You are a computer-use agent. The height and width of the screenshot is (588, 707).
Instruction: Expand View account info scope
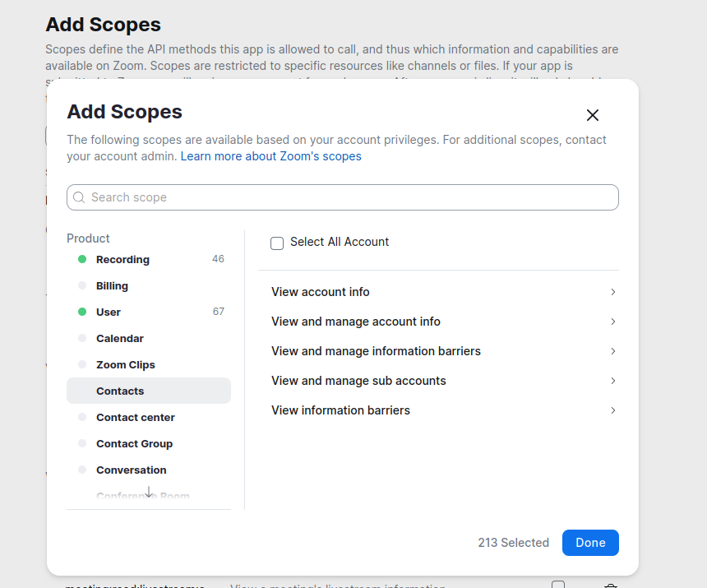click(x=444, y=292)
